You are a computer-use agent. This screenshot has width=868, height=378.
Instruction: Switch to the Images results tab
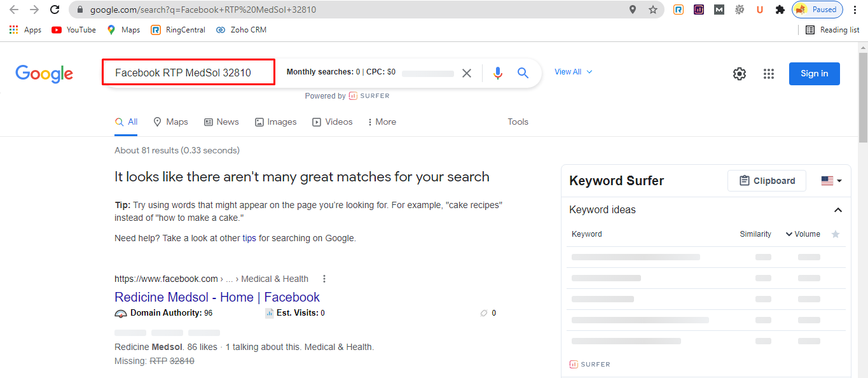[x=276, y=122]
